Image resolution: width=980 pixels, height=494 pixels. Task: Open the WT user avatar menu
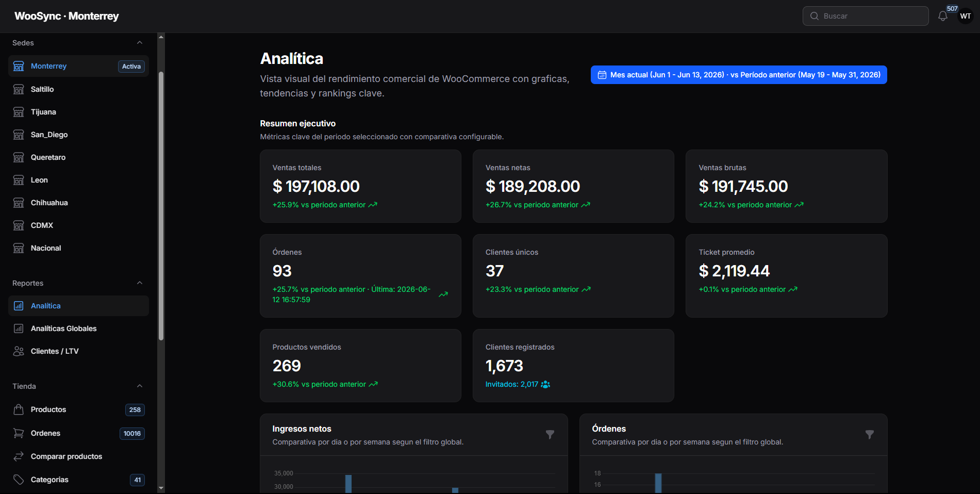pos(966,16)
